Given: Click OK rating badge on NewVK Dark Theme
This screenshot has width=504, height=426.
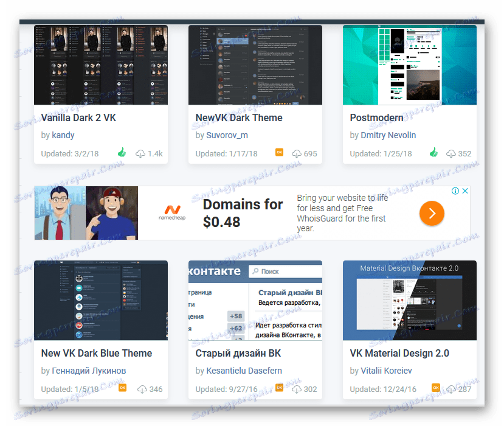Looking at the screenshot, I should pos(279,152).
